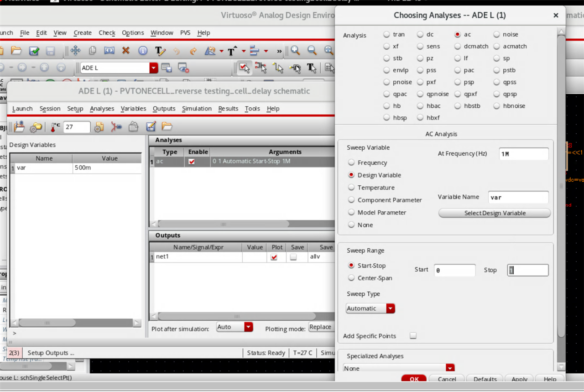Toggle the Save checkbox for net1

point(293,257)
